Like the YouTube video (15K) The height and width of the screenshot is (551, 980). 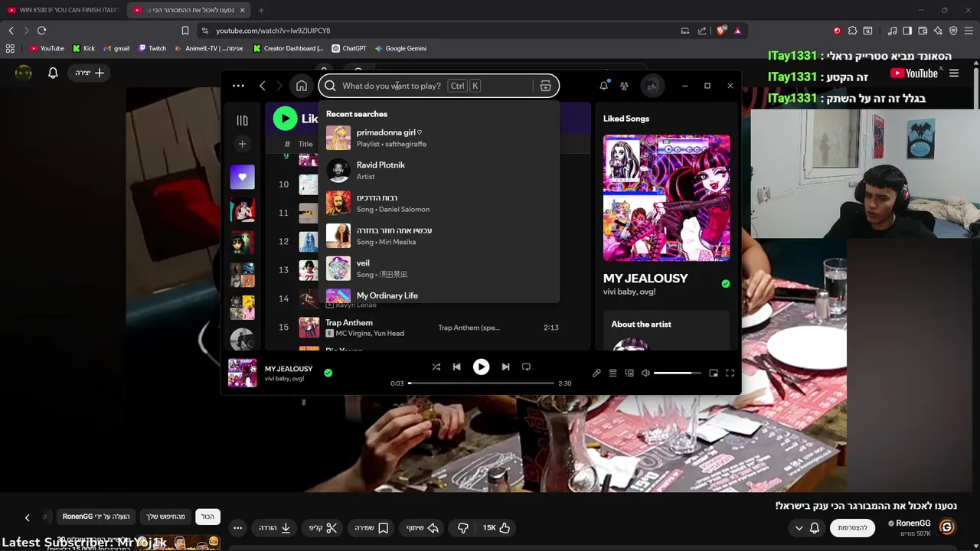coord(496,527)
